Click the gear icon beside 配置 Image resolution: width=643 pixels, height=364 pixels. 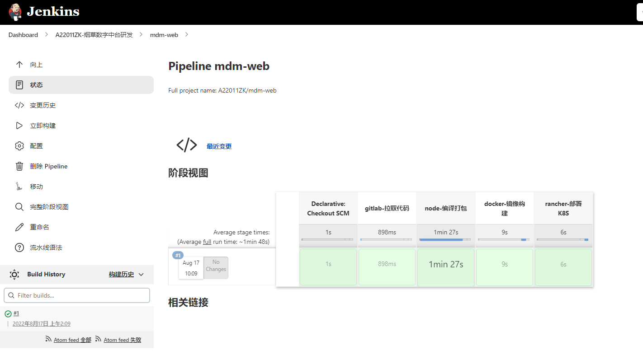click(x=19, y=146)
